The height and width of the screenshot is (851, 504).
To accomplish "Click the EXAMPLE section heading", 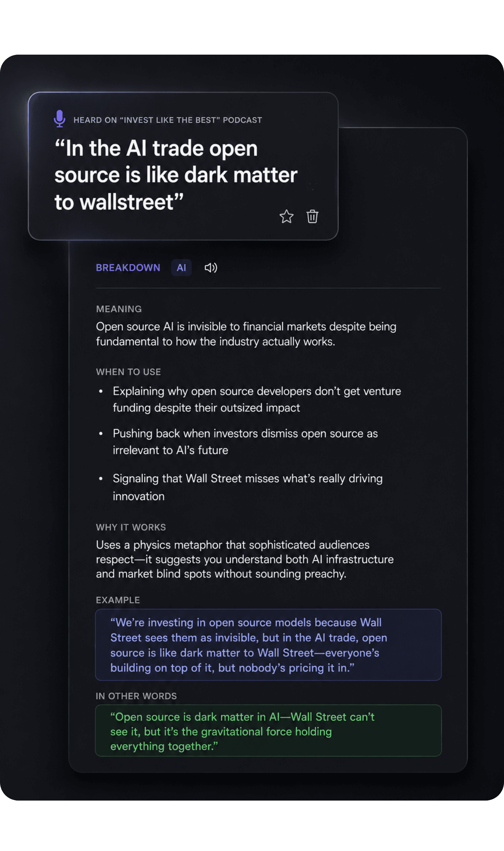I will coord(118,600).
